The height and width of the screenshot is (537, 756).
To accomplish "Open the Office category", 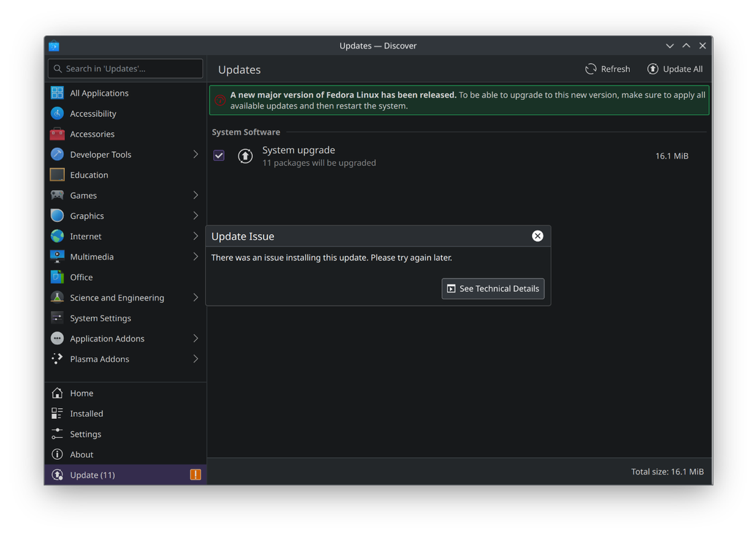I will click(125, 277).
